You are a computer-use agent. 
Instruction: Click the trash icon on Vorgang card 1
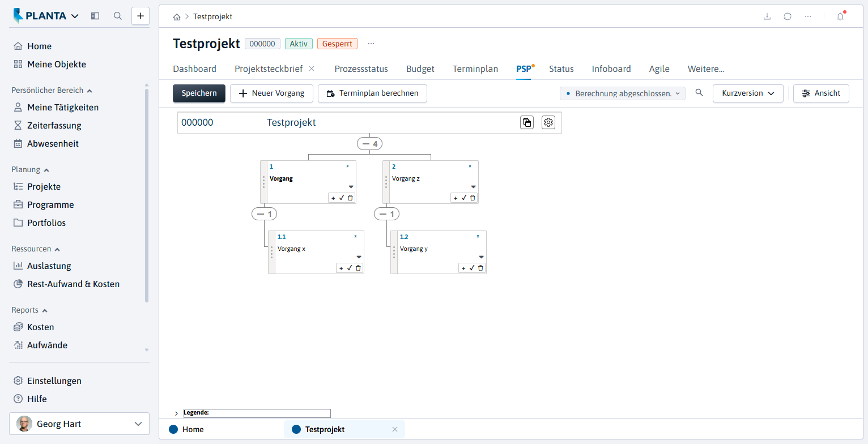pos(350,198)
